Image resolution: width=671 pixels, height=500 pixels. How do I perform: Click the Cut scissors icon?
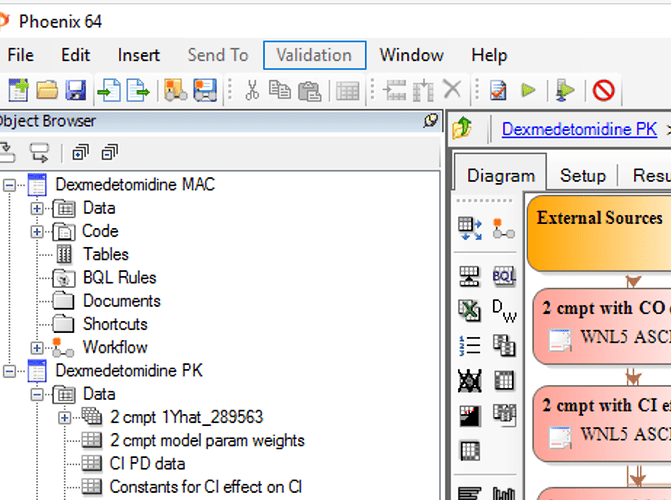tap(252, 90)
